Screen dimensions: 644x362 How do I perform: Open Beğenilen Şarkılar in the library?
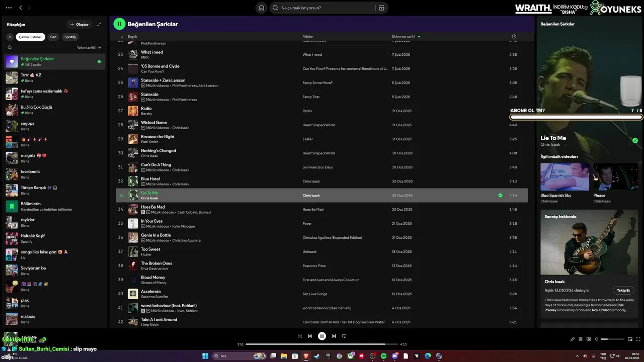(55, 61)
